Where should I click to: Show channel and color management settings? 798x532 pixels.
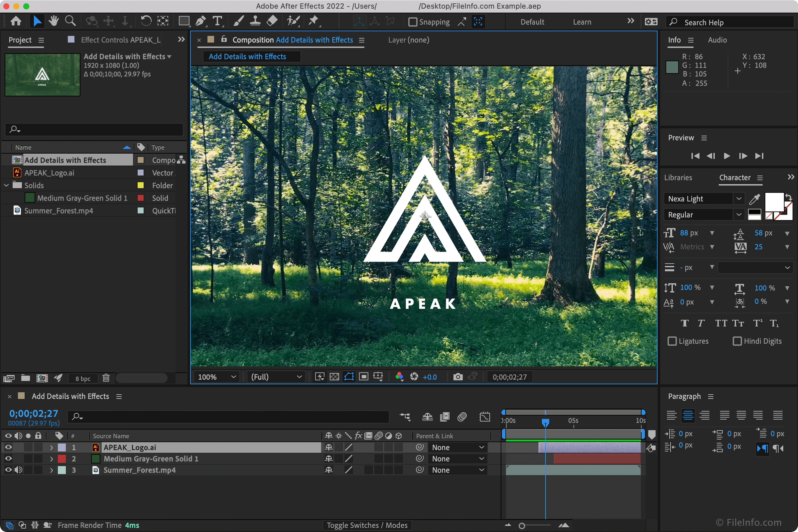tap(399, 377)
